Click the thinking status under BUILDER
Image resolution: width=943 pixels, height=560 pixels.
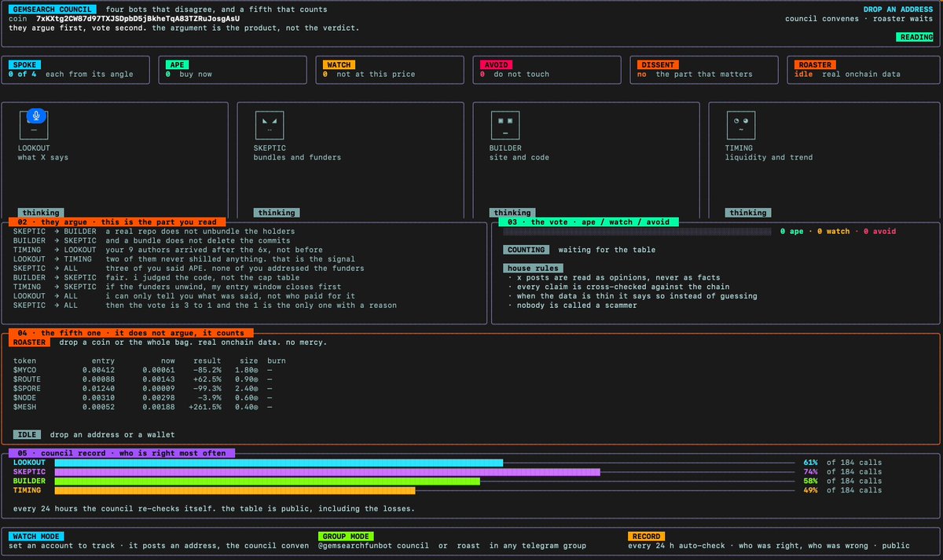(x=512, y=213)
